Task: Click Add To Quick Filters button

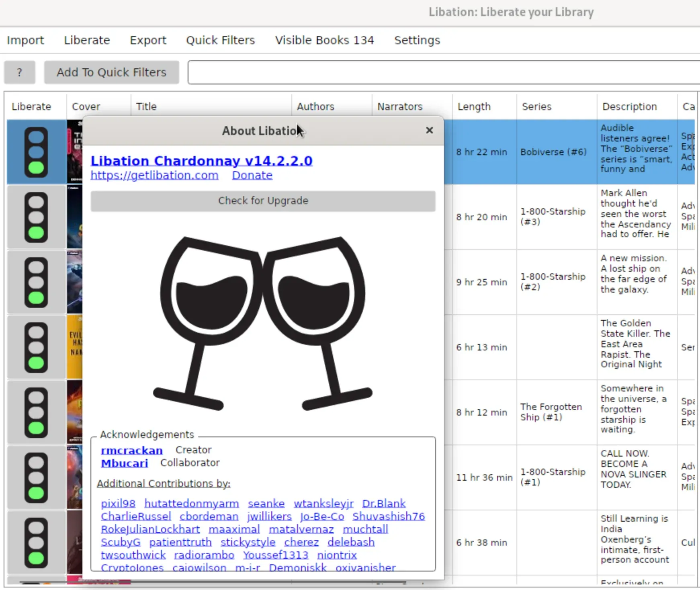Action: pos(111,72)
